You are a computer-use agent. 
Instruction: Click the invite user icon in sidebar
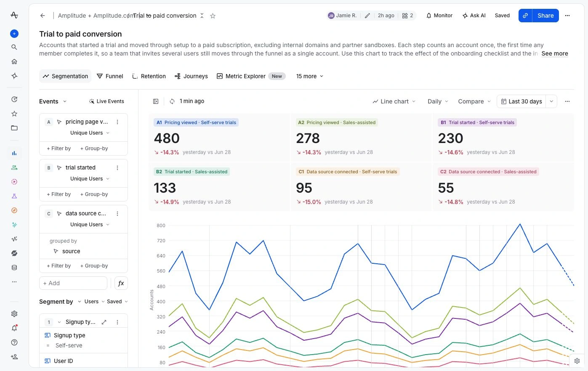[x=14, y=357]
